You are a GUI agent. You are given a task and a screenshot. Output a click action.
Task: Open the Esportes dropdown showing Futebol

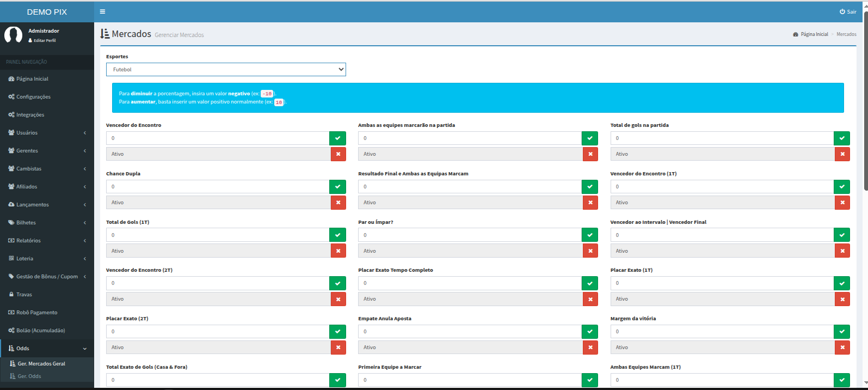click(226, 70)
